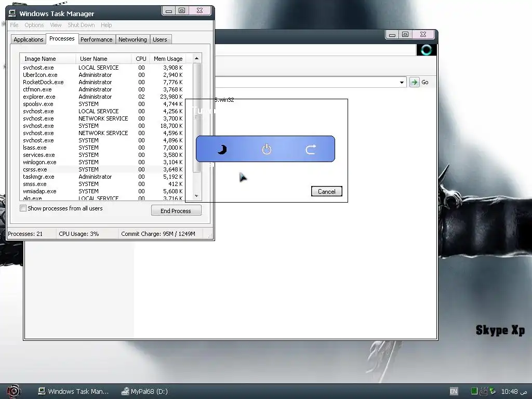Click the crescent moon standby icon
Image resolution: width=532 pixels, height=399 pixels.
coord(222,149)
